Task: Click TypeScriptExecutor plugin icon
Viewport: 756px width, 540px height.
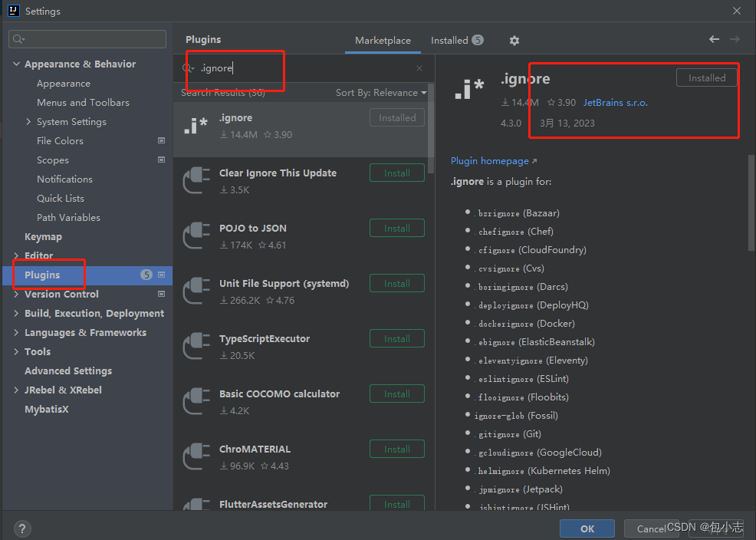Action: click(196, 346)
